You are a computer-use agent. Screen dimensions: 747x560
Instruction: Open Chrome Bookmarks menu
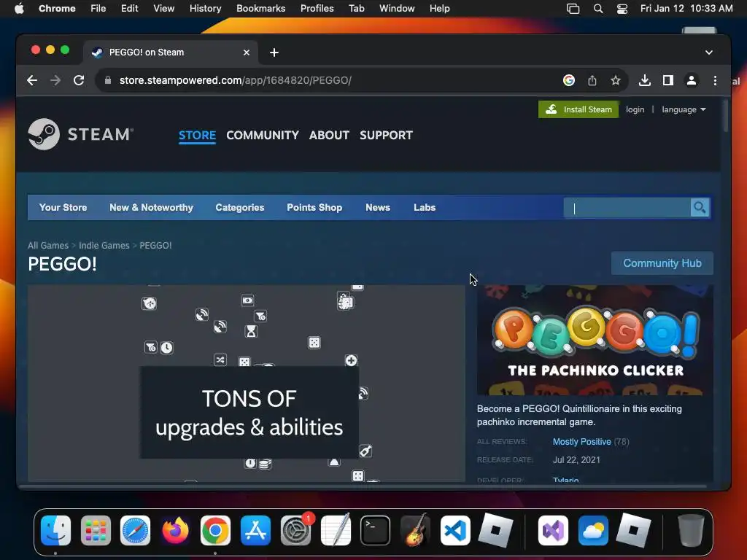pos(260,9)
